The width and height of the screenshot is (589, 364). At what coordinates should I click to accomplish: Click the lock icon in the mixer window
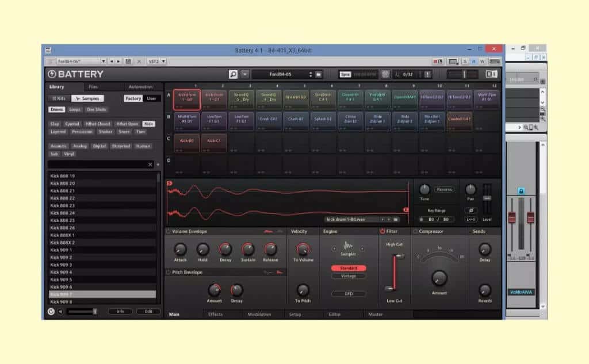(521, 191)
